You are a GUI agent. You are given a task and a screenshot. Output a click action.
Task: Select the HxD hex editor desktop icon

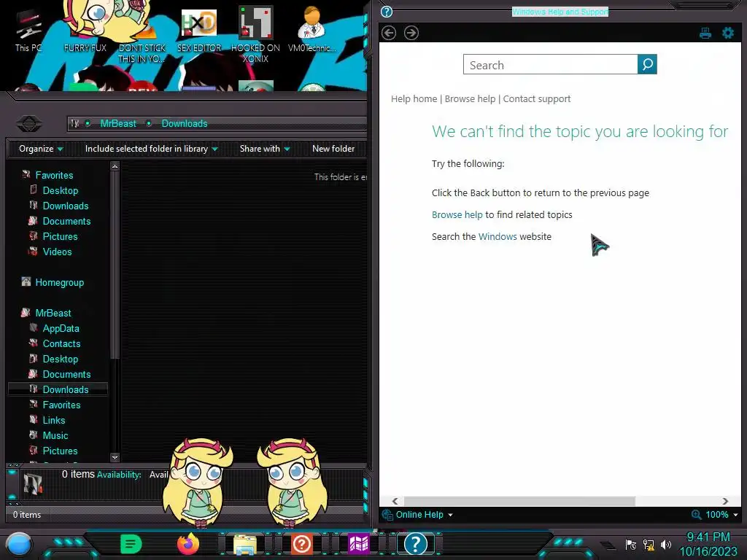199,31
